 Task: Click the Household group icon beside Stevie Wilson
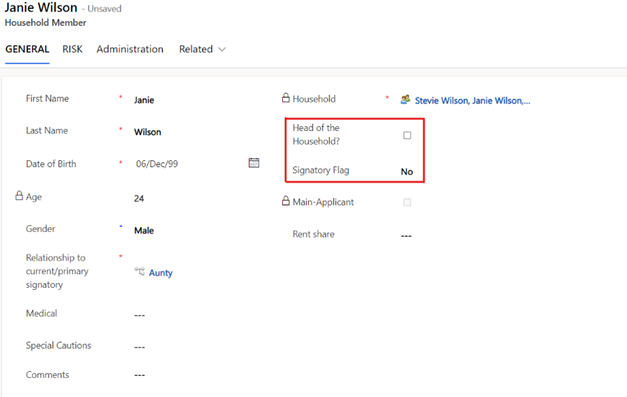405,99
